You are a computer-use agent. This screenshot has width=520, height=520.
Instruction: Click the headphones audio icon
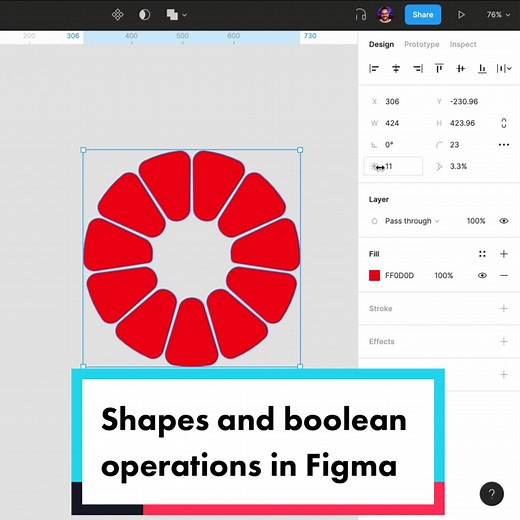pyautogui.click(x=360, y=15)
